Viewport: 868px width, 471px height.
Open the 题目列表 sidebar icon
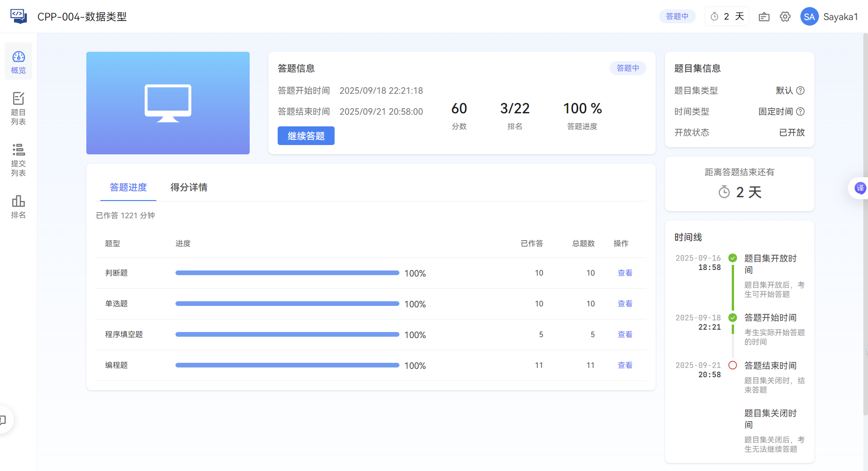coord(18,108)
